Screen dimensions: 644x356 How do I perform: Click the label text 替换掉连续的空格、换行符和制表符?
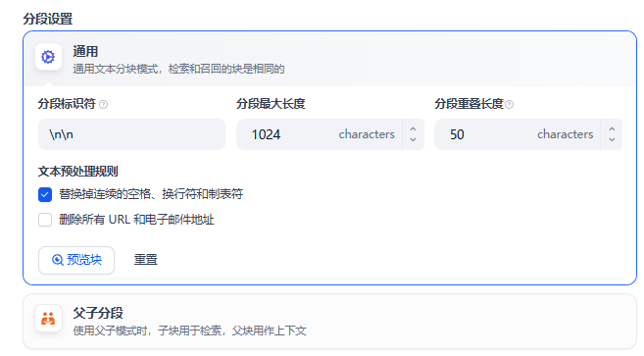tap(151, 194)
